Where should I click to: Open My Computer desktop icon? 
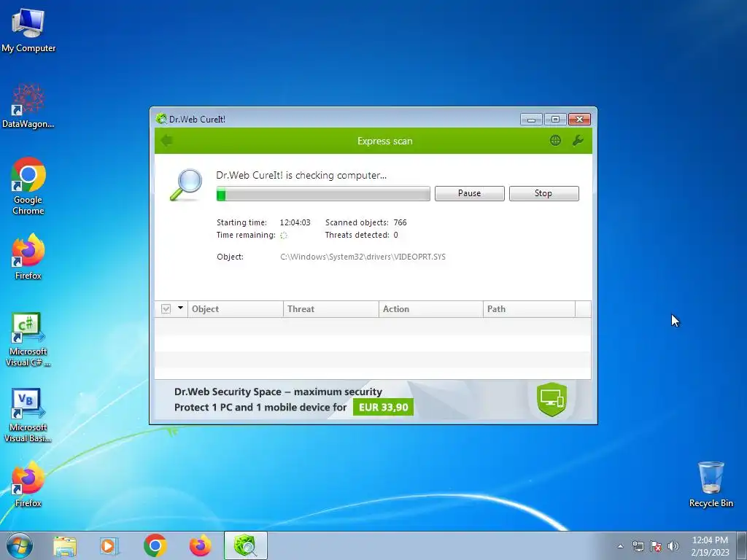(28, 30)
